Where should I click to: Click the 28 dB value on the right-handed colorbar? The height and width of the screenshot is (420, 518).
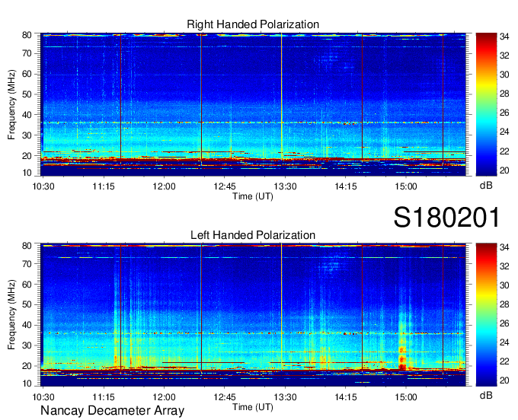pos(504,94)
